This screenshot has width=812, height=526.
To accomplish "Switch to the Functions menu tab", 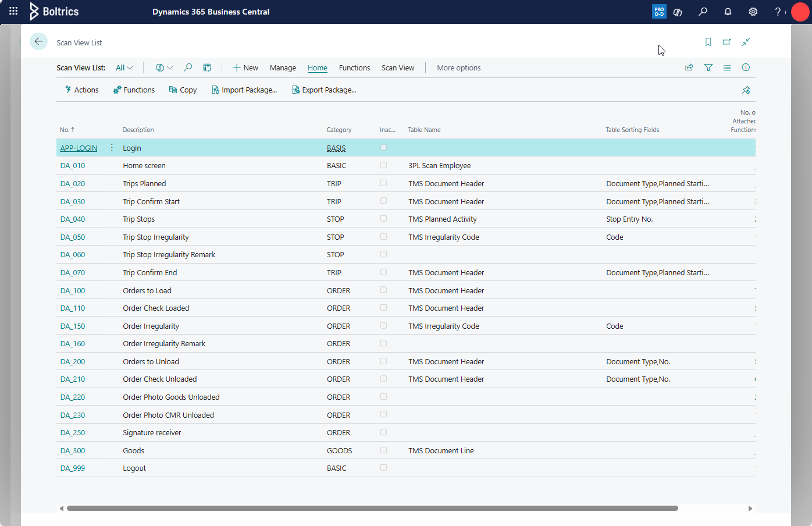I will 354,67.
